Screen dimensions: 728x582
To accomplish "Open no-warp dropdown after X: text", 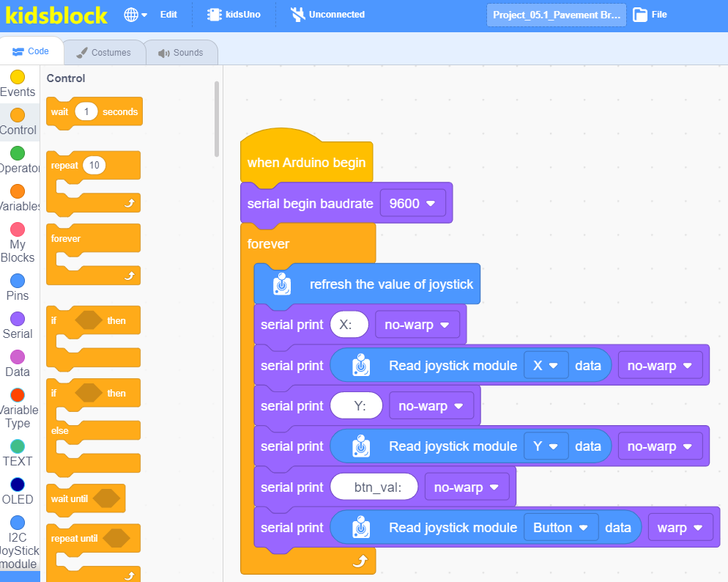I will tap(417, 325).
